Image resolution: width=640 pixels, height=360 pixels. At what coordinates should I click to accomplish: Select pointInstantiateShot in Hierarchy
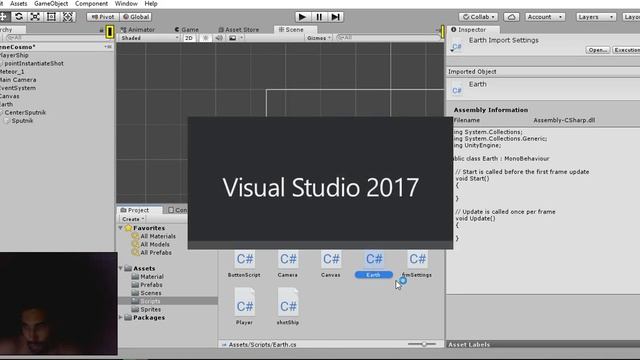pyautogui.click(x=34, y=63)
